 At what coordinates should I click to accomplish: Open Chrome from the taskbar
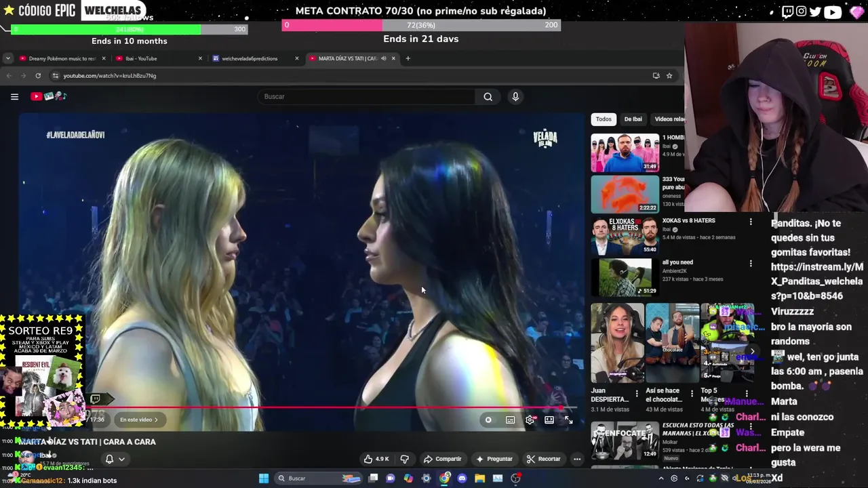[444, 479]
